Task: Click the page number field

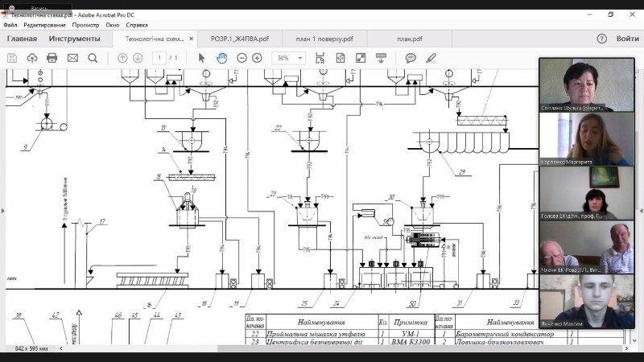Action: [x=159, y=58]
